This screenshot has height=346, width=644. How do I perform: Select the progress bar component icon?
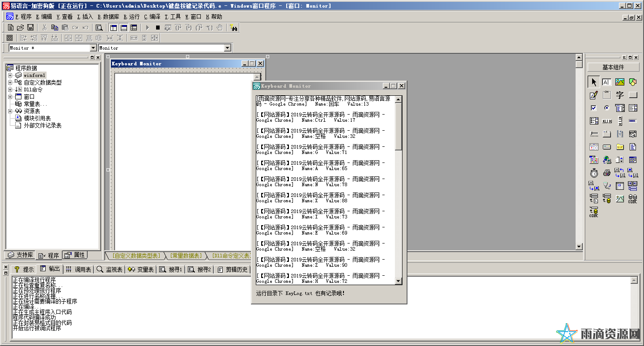point(632,121)
